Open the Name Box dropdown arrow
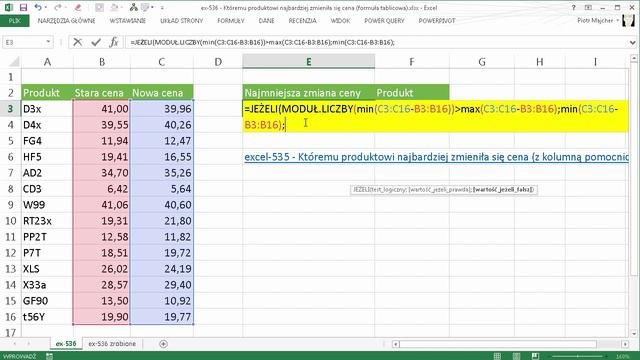This screenshot has width=640, height=360. tap(48, 42)
